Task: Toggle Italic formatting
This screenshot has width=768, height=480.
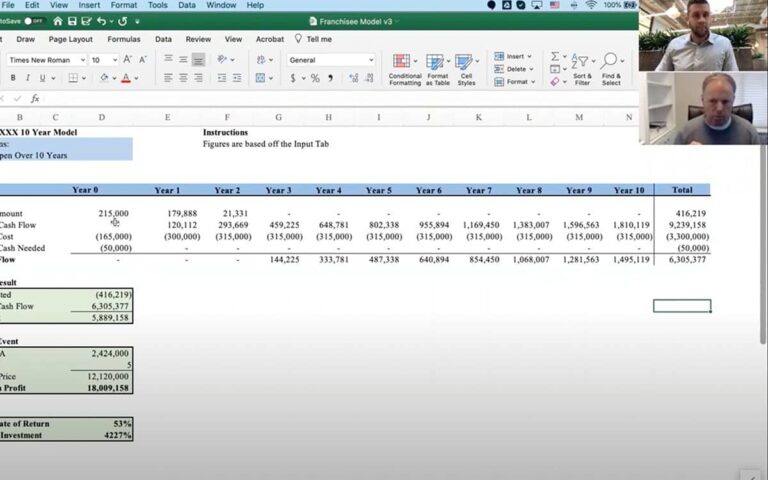Action: 27,78
